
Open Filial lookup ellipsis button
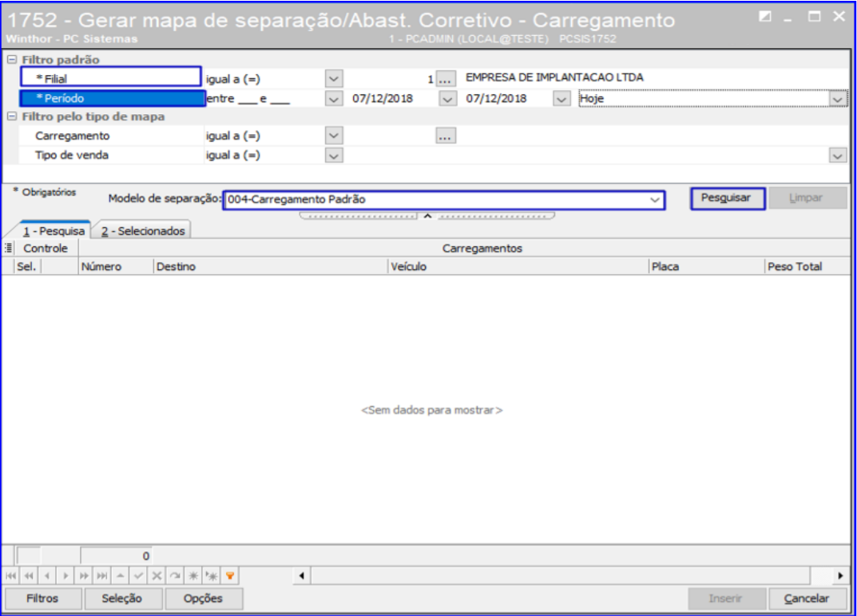[446, 78]
